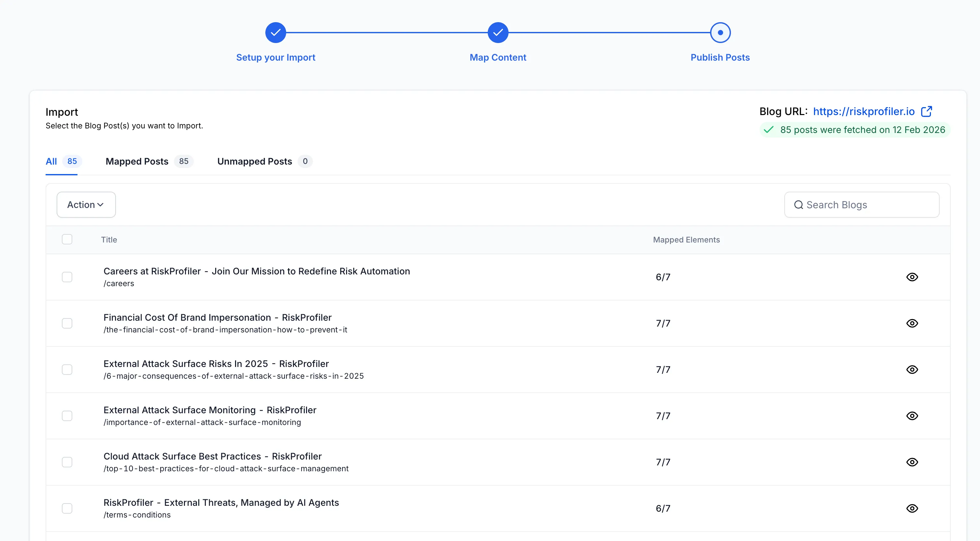This screenshot has width=980, height=541.
Task: Click the Setup your Import step label
Action: 275,57
